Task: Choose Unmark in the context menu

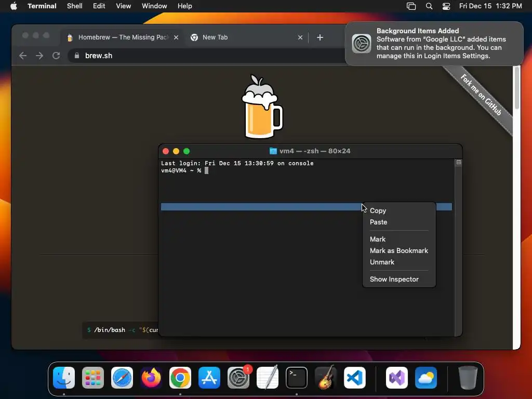Action: (x=399, y=262)
